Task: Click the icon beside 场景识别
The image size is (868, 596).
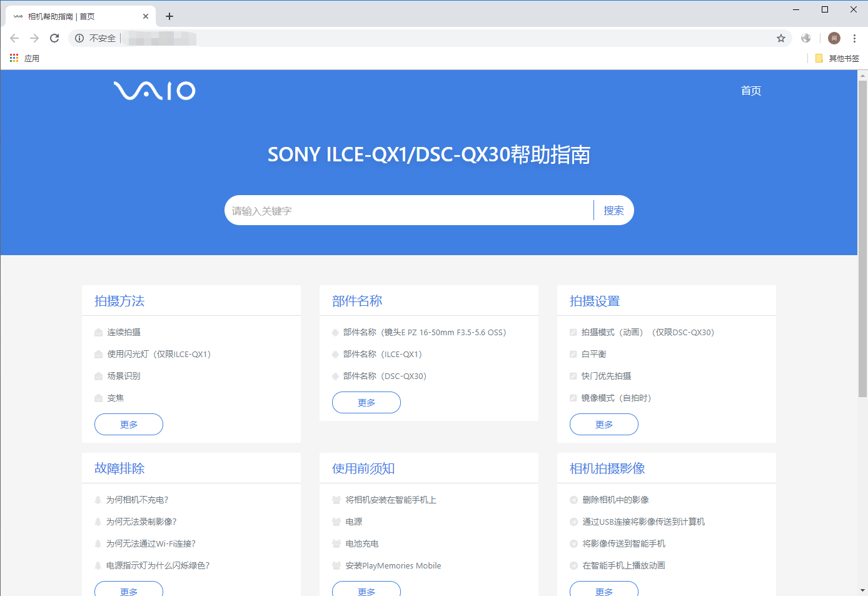Action: click(x=98, y=376)
